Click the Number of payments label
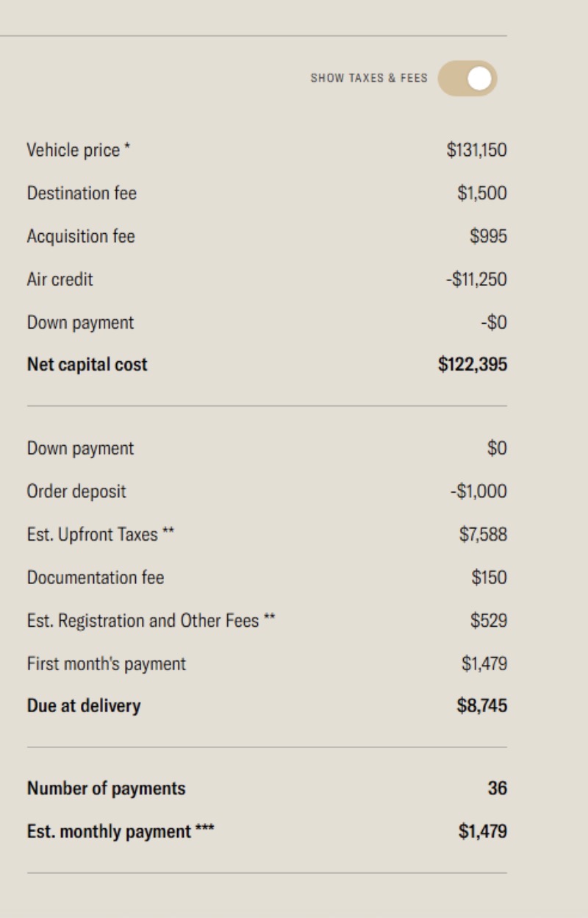 (x=106, y=789)
